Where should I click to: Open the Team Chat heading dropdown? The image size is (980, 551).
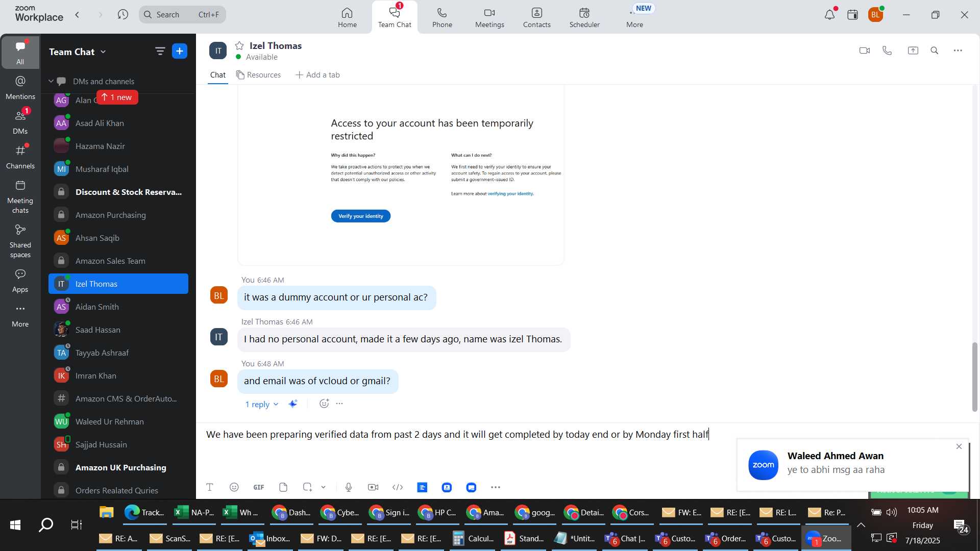(78, 52)
